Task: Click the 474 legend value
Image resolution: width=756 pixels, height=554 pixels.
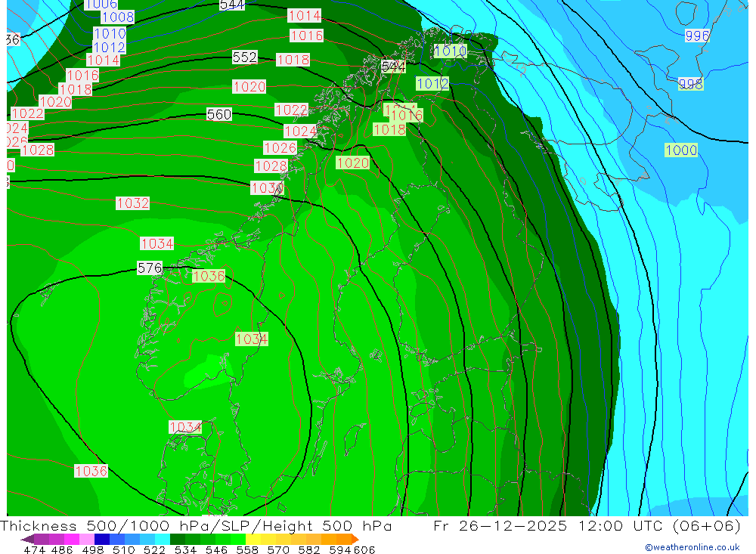Action: click(34, 549)
